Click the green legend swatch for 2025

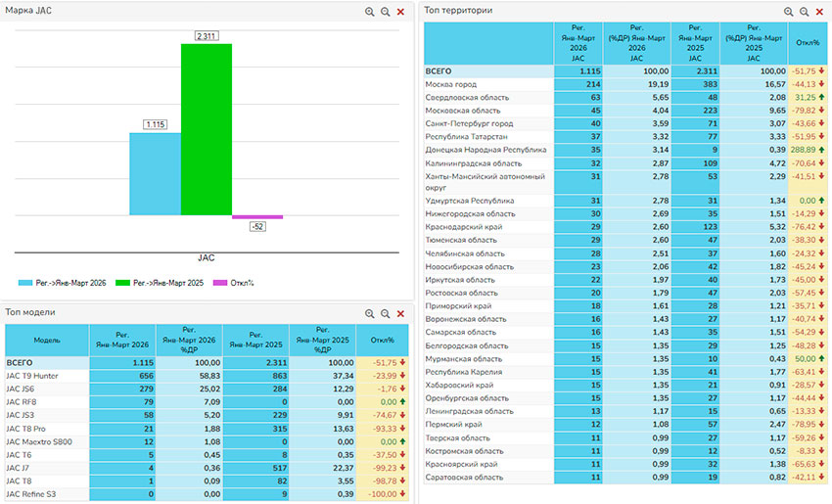(122, 283)
